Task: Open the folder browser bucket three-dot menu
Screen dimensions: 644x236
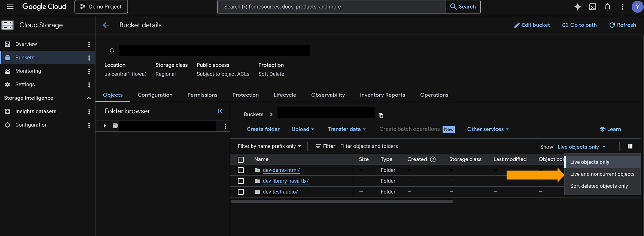Action: 225,126
